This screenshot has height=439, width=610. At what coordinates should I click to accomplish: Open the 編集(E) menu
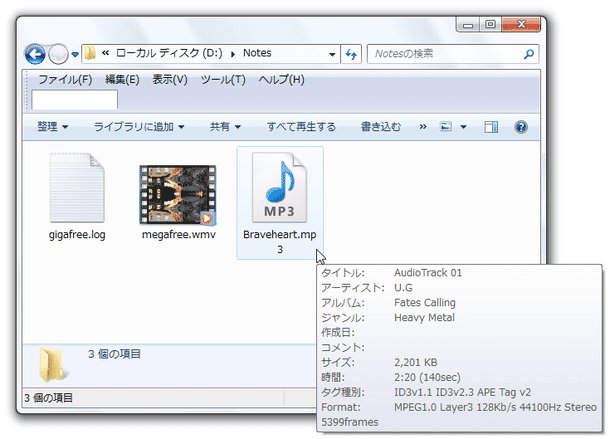[x=122, y=79]
